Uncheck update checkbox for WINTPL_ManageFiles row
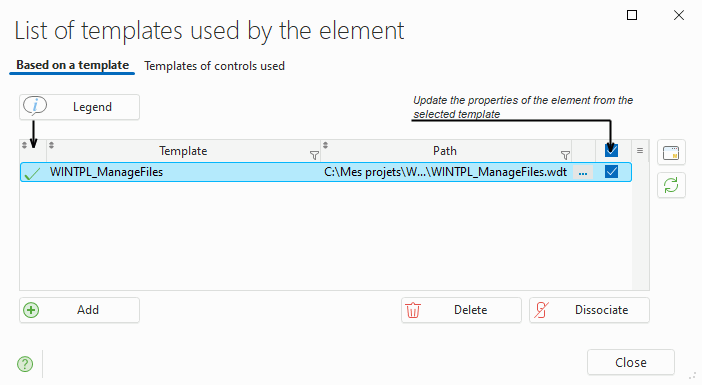Screen dimensions: 702x385 611,171
